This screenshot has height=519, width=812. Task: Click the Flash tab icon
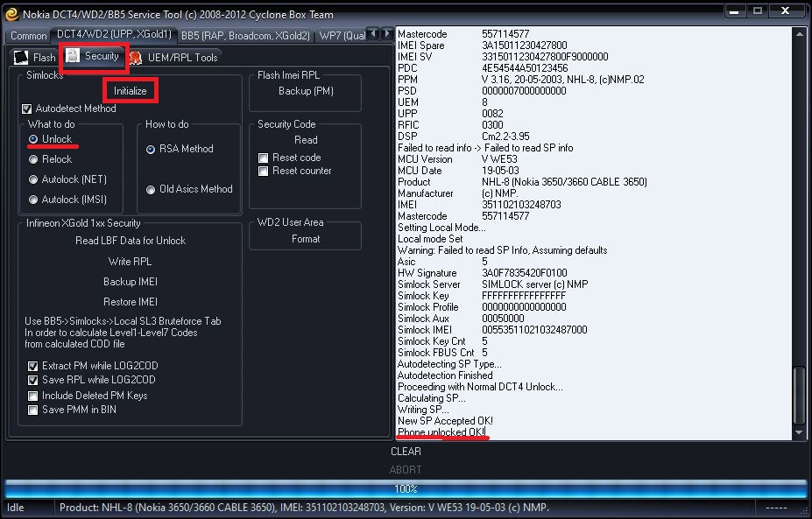coord(21,58)
